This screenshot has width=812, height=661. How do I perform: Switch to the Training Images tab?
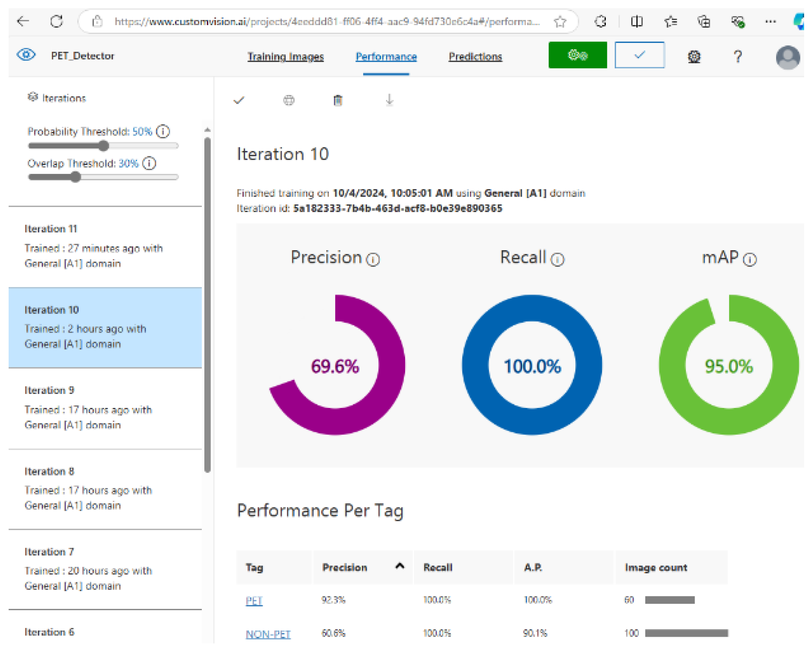286,57
